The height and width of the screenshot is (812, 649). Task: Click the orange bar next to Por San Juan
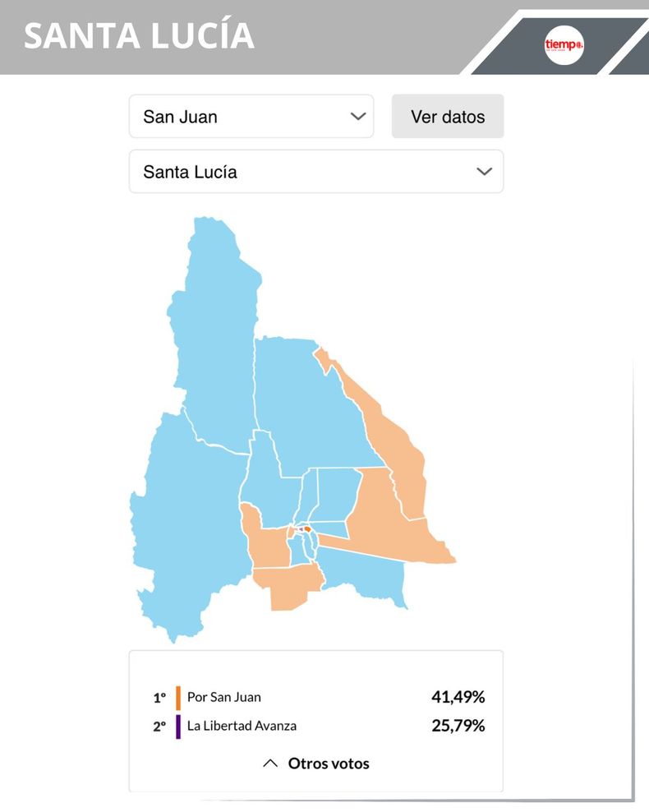177,697
